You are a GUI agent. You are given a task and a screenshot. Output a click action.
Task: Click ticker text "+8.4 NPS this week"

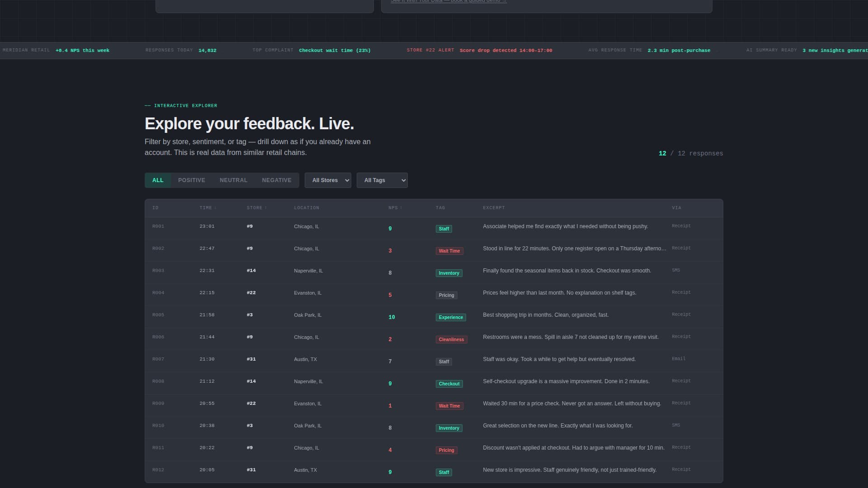(82, 51)
